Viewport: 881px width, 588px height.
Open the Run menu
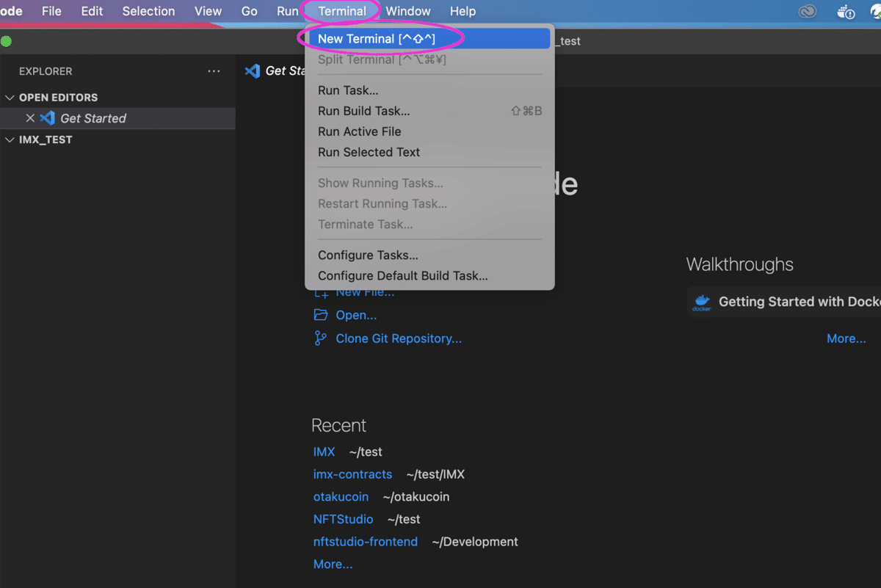[287, 11]
